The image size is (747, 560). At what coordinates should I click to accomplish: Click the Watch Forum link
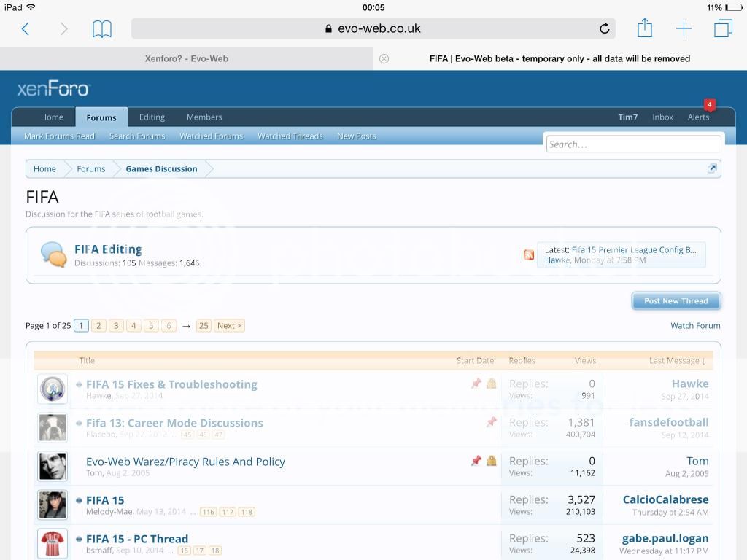[x=695, y=326]
